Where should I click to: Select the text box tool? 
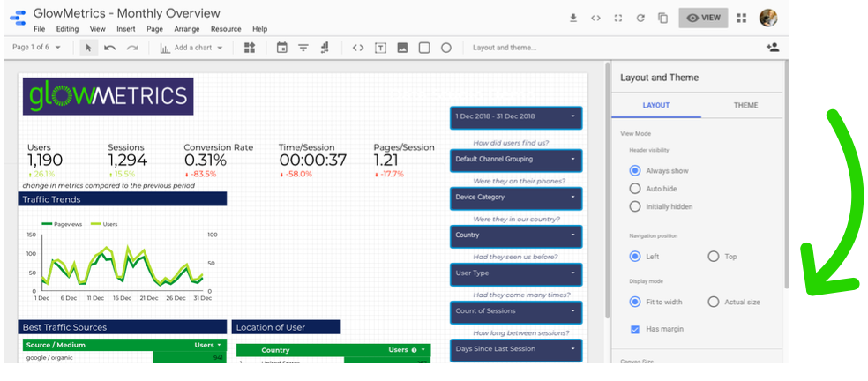pyautogui.click(x=381, y=48)
